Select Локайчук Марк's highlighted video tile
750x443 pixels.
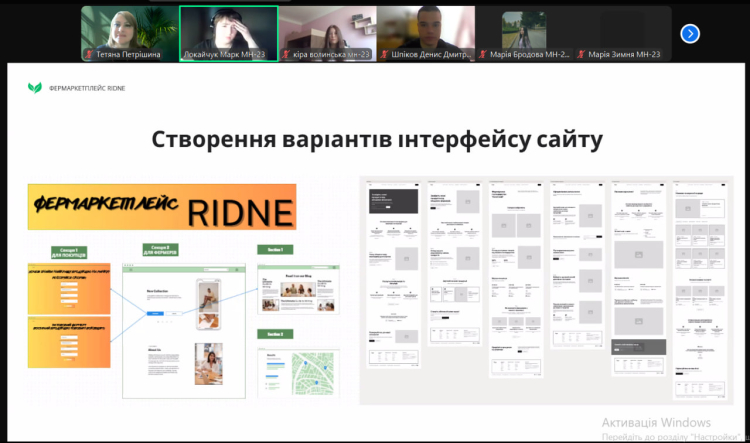click(228, 30)
